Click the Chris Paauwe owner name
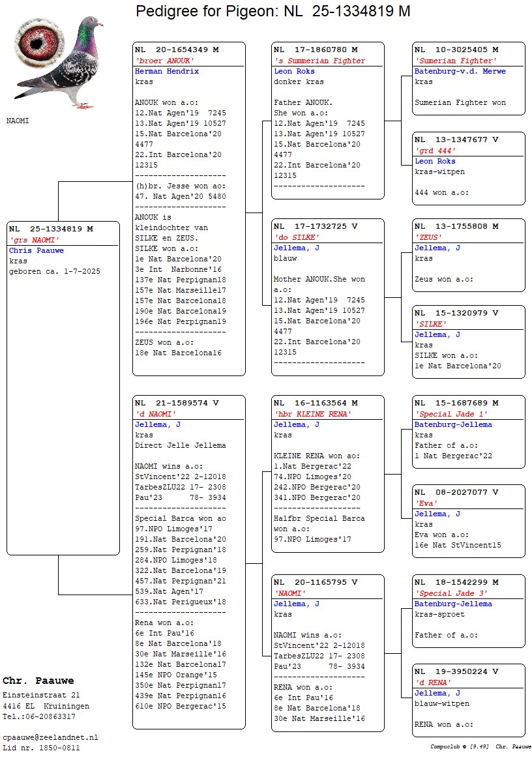The width and height of the screenshot is (532, 764). [37, 250]
